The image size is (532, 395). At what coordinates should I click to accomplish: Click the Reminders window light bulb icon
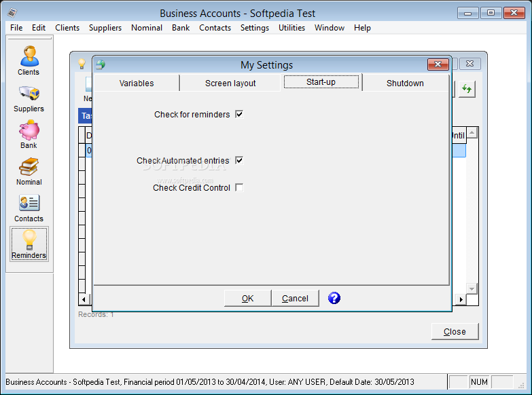(x=82, y=64)
